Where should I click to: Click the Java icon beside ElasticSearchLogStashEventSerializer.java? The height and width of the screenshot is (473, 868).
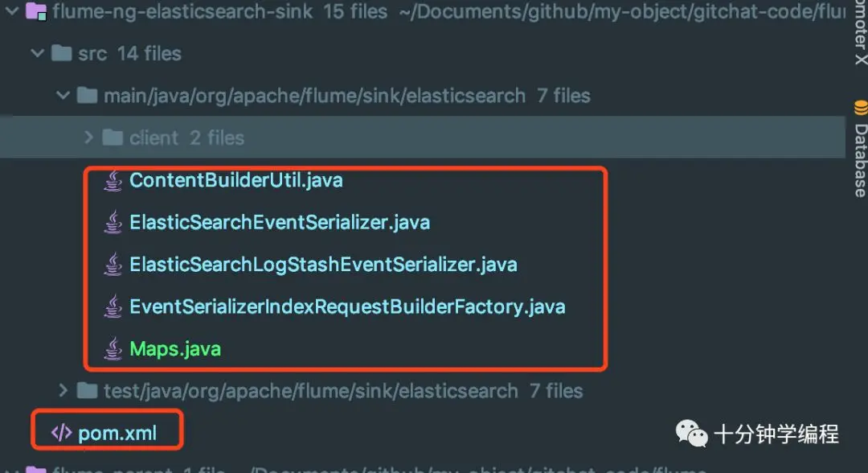(x=113, y=265)
